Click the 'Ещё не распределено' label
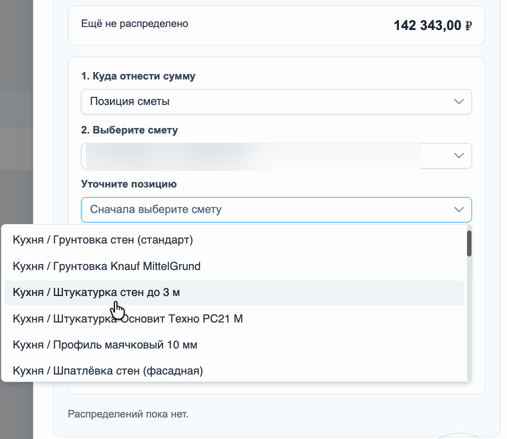The image size is (507, 439). (x=135, y=24)
